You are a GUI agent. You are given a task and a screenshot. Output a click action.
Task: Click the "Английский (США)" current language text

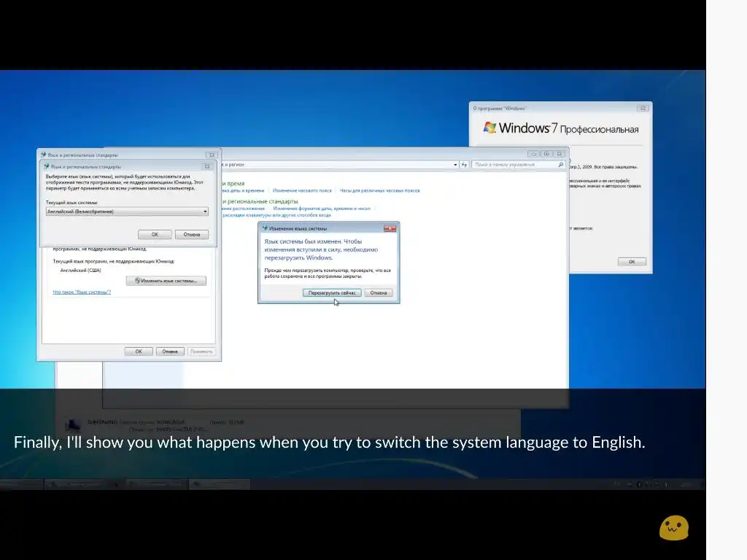tap(80, 271)
